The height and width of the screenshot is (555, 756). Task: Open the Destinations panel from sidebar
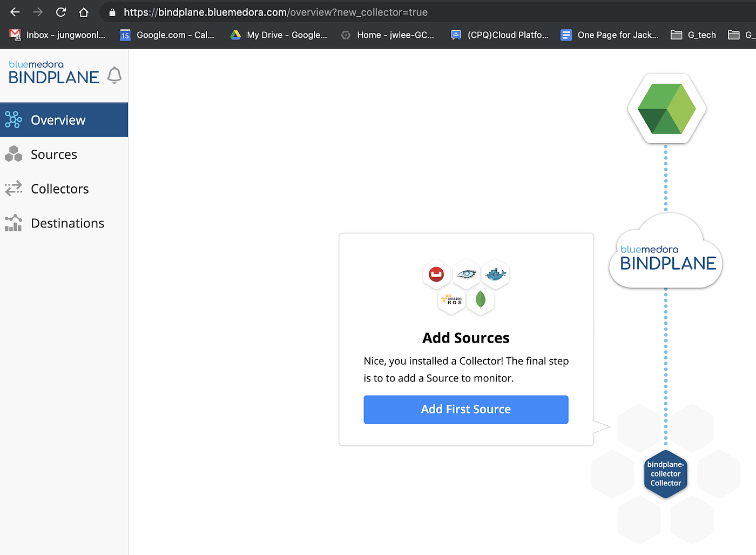67,223
